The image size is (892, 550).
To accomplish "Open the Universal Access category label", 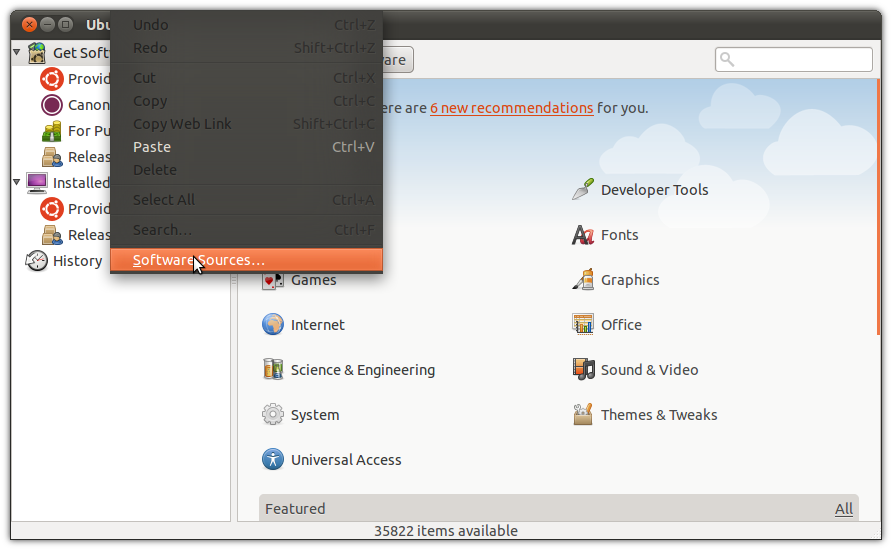I will pos(346,460).
